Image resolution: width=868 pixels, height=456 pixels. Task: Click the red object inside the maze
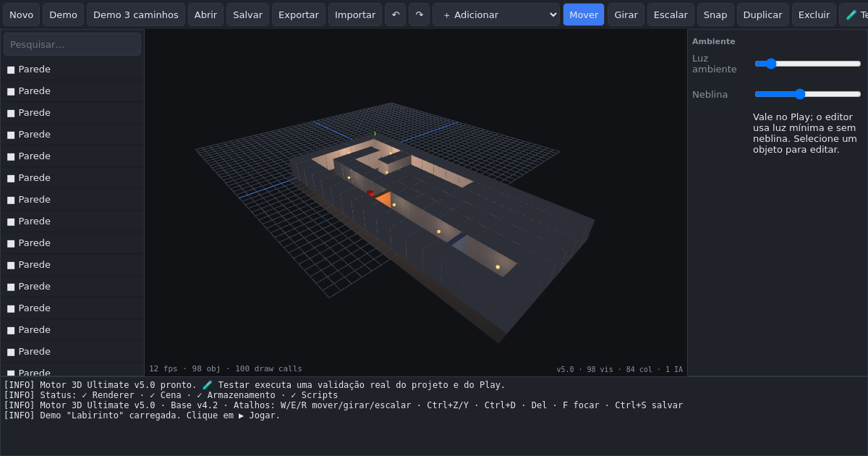coord(371,193)
